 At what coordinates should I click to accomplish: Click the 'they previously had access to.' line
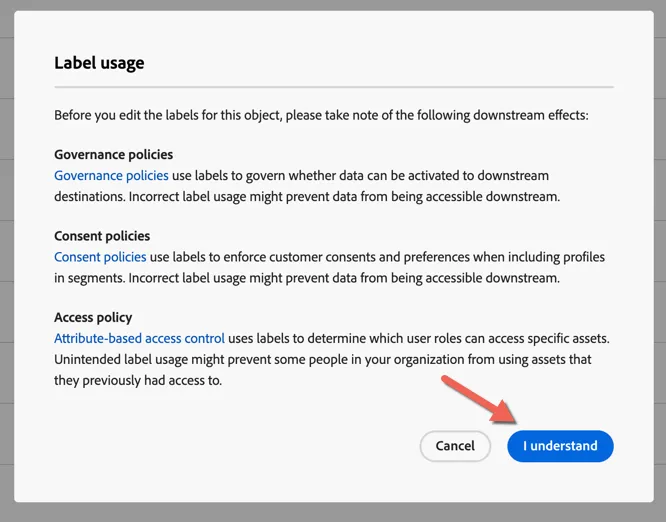[x=138, y=380]
